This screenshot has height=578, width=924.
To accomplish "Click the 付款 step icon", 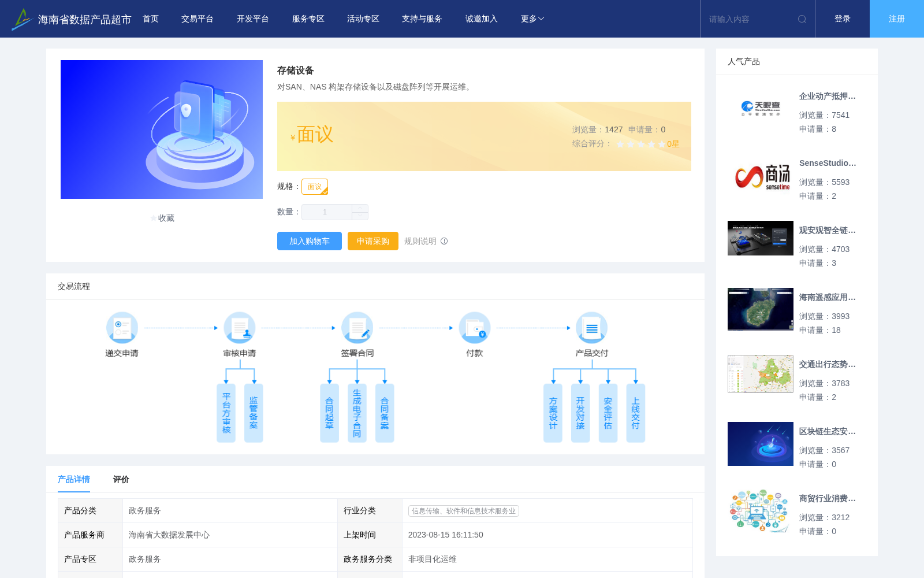I will [475, 328].
